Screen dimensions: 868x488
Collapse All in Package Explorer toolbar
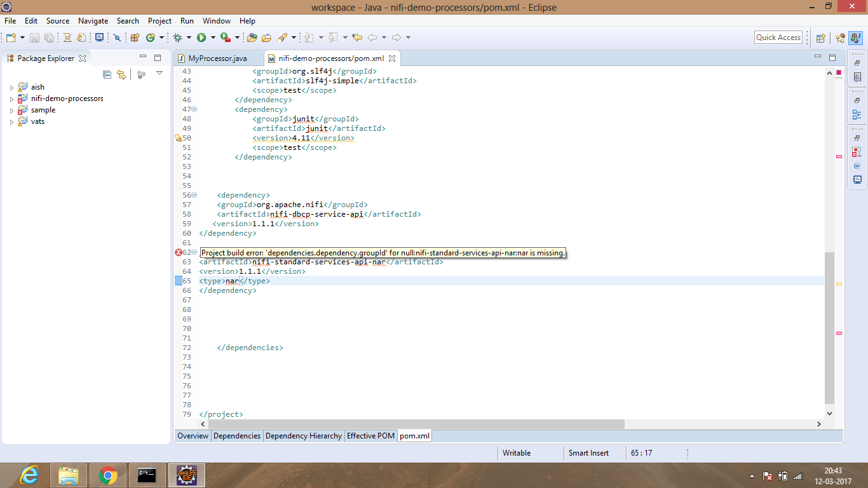(107, 74)
